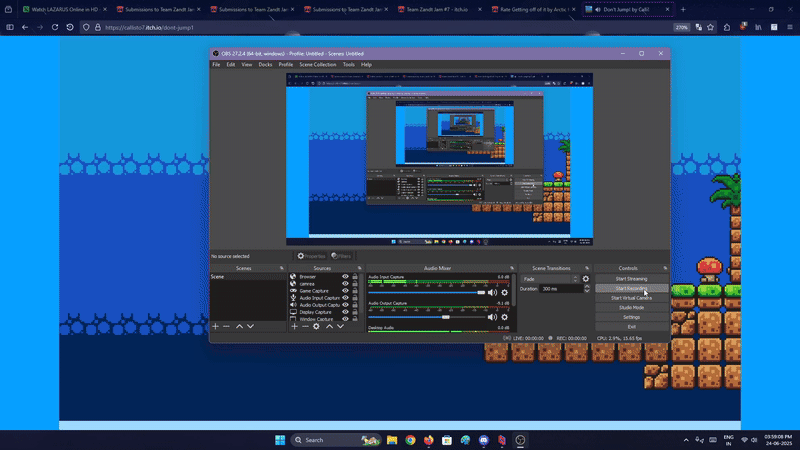
Task: Remove selected scene with minus icon
Action: coord(226,326)
